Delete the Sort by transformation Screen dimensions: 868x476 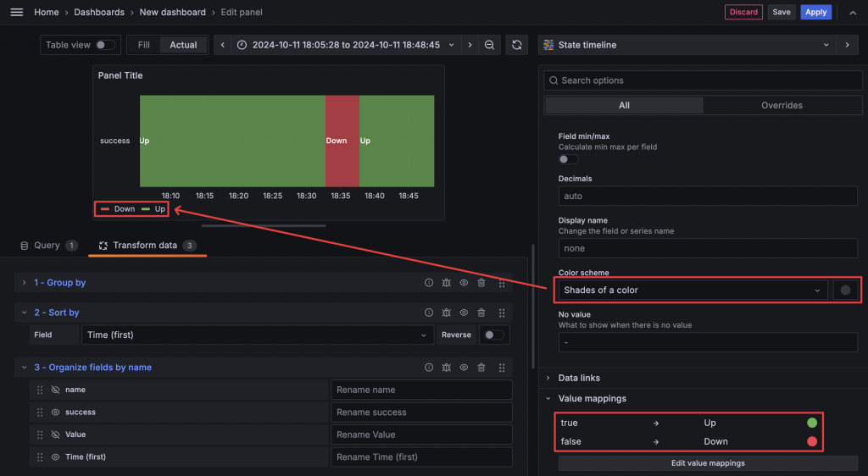tap(481, 313)
